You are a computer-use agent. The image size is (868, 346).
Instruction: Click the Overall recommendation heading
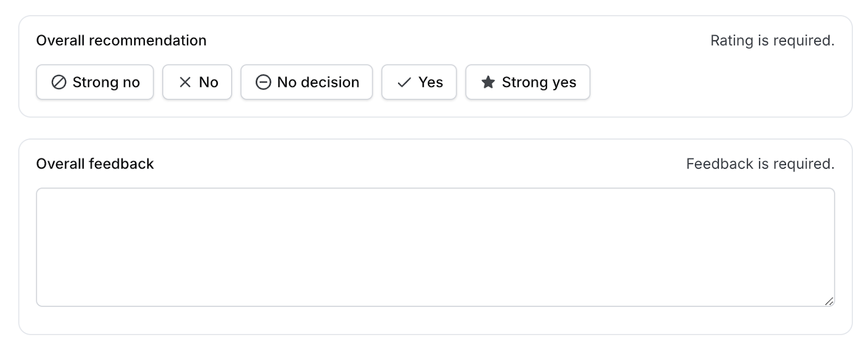[121, 41]
